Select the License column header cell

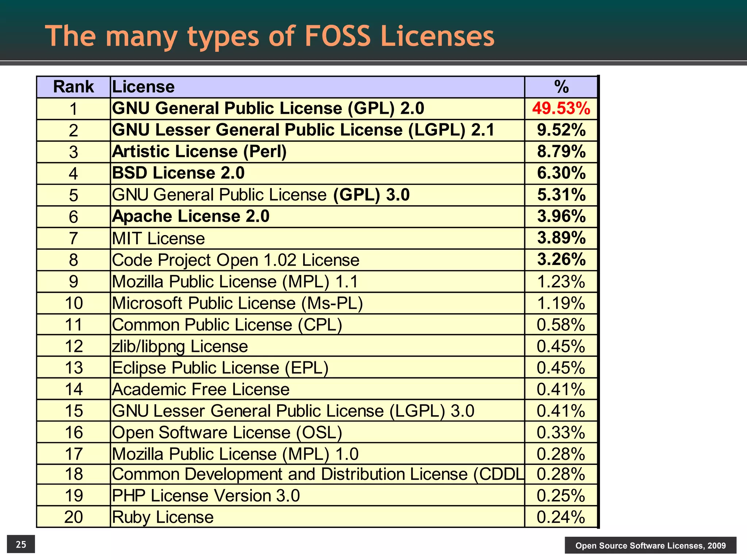[143, 87]
